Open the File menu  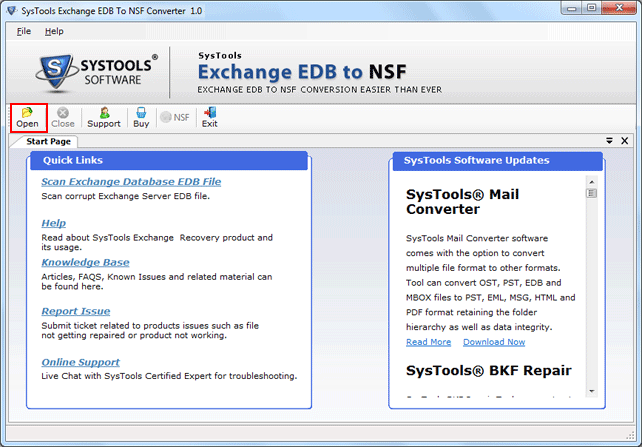pyautogui.click(x=24, y=32)
